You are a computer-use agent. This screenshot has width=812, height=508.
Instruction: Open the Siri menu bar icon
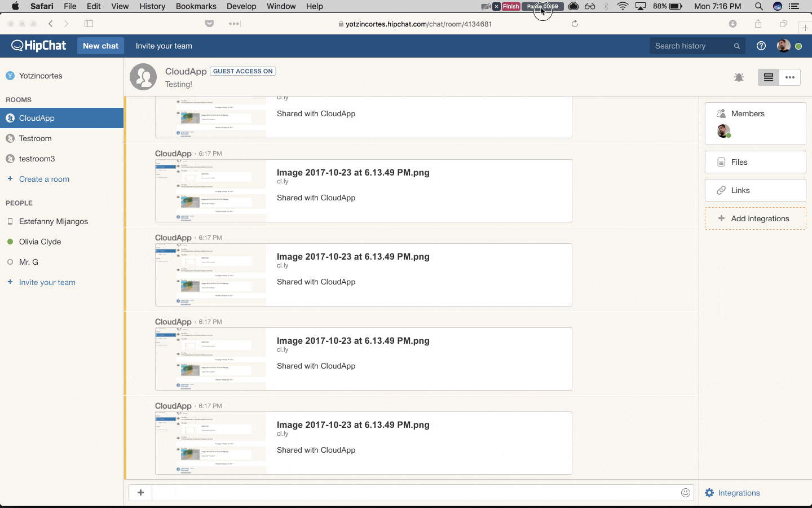point(777,6)
